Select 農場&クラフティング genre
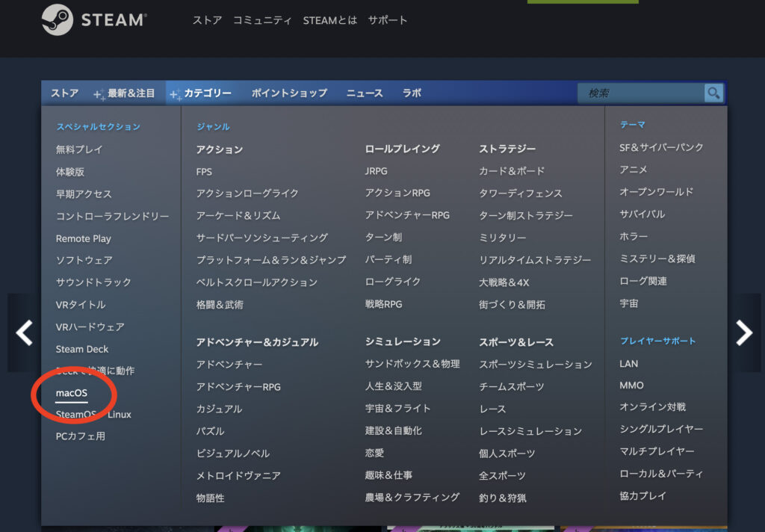 click(412, 497)
